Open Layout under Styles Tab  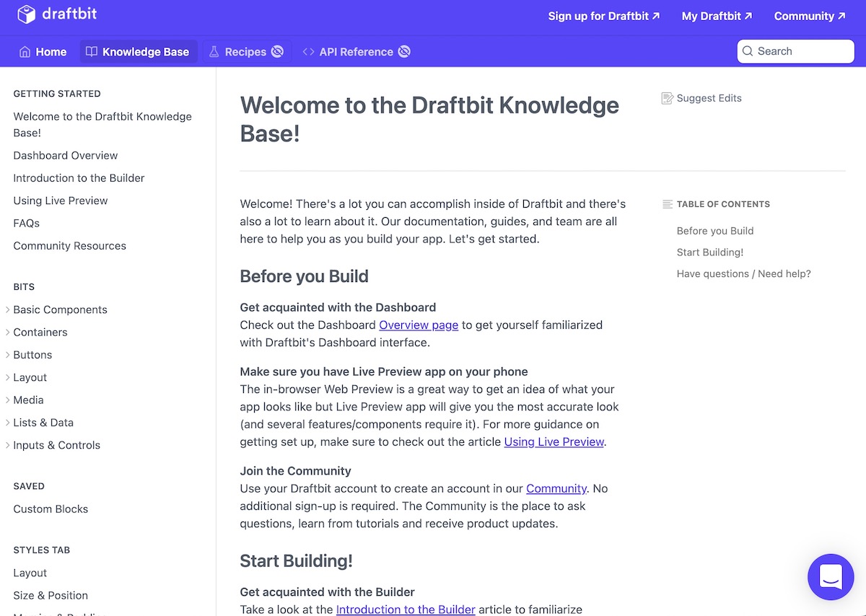30,573
